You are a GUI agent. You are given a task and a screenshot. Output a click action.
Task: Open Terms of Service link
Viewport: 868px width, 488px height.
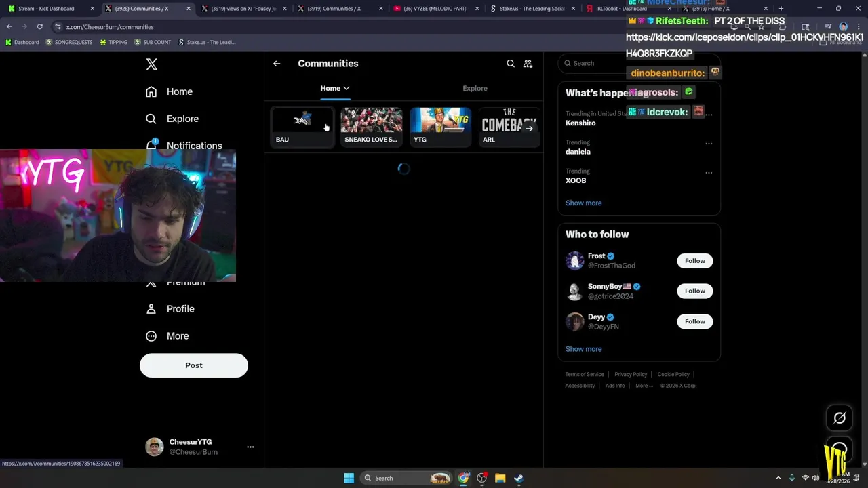pyautogui.click(x=585, y=374)
